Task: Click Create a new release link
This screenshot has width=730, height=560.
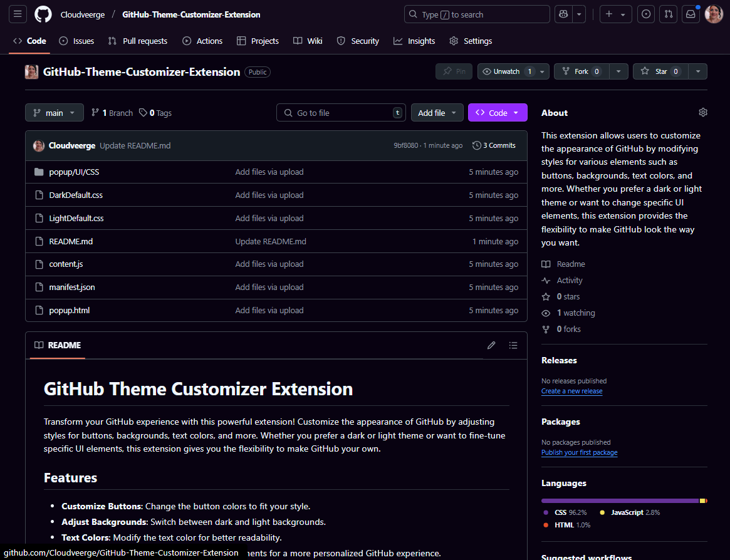Action: [571, 391]
